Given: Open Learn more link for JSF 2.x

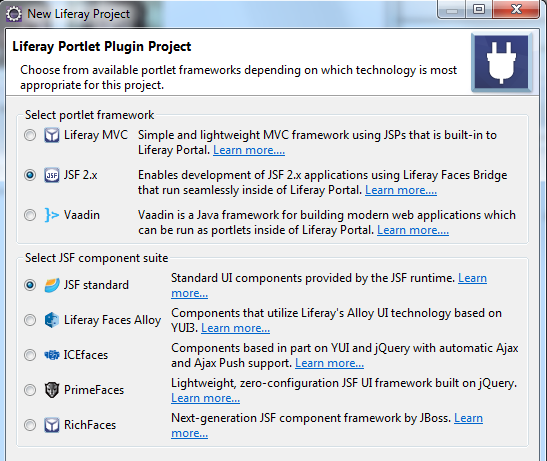Looking at the screenshot, I should pyautogui.click(x=401, y=190).
